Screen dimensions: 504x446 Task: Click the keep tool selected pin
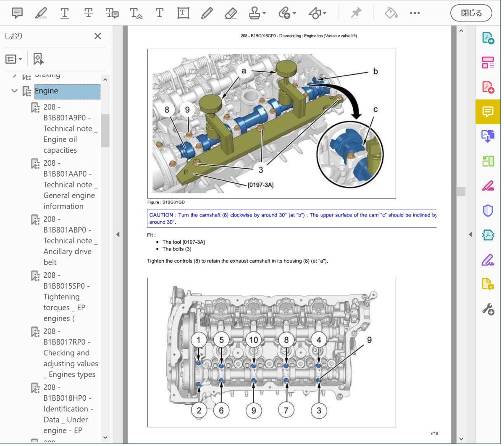(356, 13)
